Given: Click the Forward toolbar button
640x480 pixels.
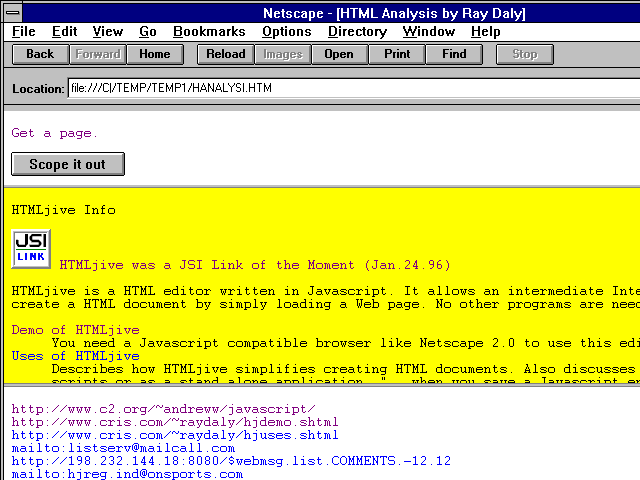Looking at the screenshot, I should 98,54.
